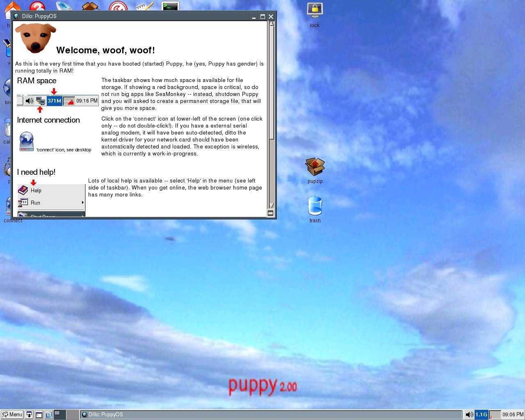Click the notepad-and-pencil edit desktop icon
Image resolution: width=525 pixels, height=420 pixels.
point(144,6)
